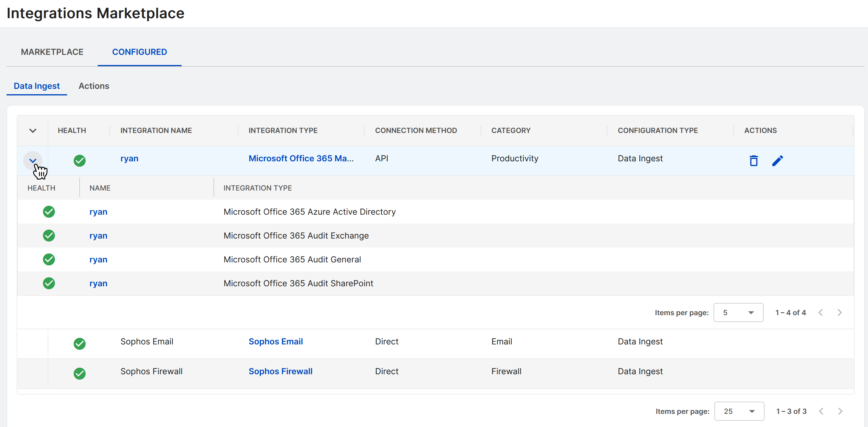Image resolution: width=868 pixels, height=427 pixels.
Task: Click 'Microsoft Office 365 Audit Exchange' text
Action: [x=296, y=236]
